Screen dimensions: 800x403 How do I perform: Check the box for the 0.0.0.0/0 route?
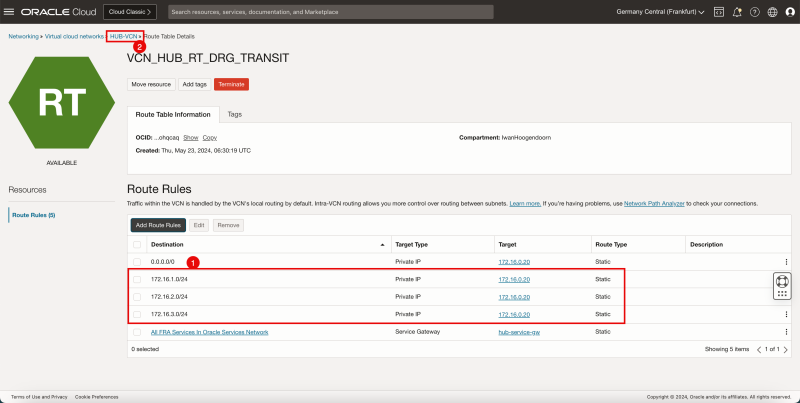[x=137, y=262]
